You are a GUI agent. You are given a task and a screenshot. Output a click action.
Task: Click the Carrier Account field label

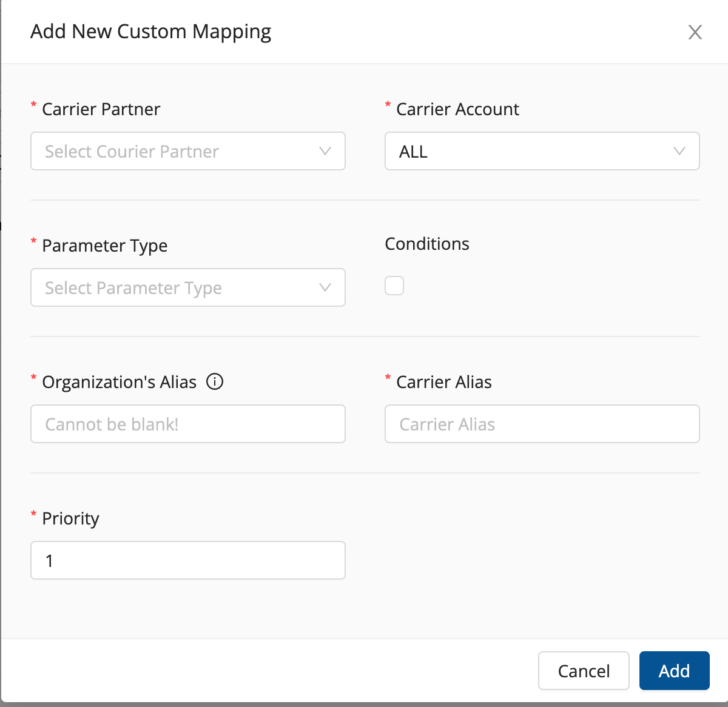point(457,109)
